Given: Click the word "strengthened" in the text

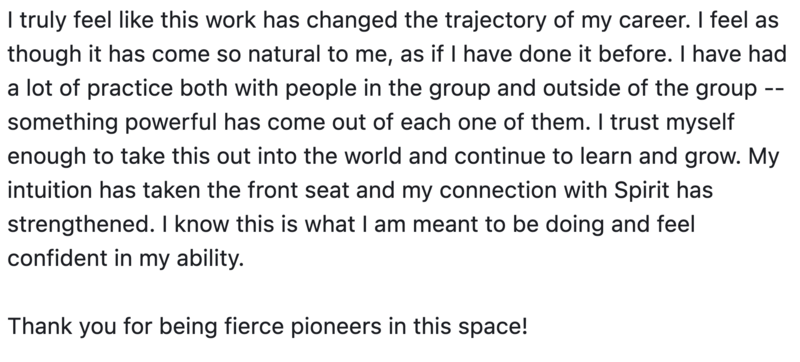Looking at the screenshot, I should (x=81, y=224).
